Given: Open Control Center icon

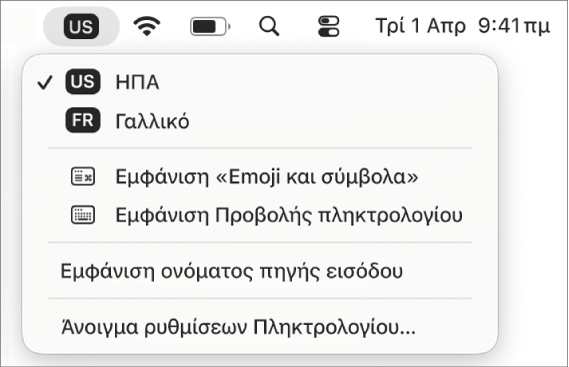Looking at the screenshot, I should click(x=328, y=26).
